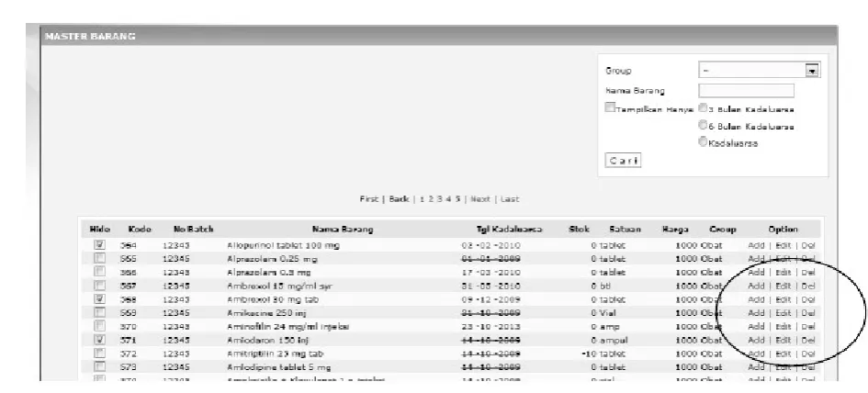Click the Harga column header
The image size is (868, 393).
coord(675,230)
